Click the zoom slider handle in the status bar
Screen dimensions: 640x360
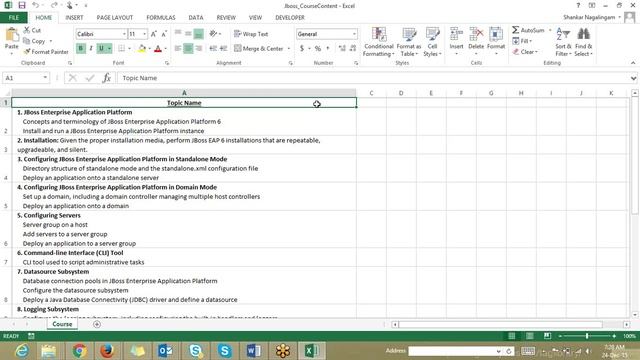pos(587,336)
